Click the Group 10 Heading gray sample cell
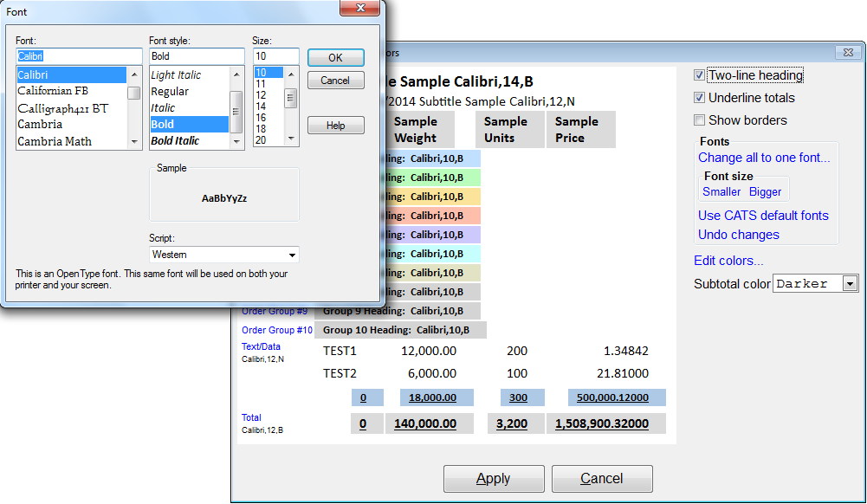Screen dimensions: 867x504 (400, 330)
